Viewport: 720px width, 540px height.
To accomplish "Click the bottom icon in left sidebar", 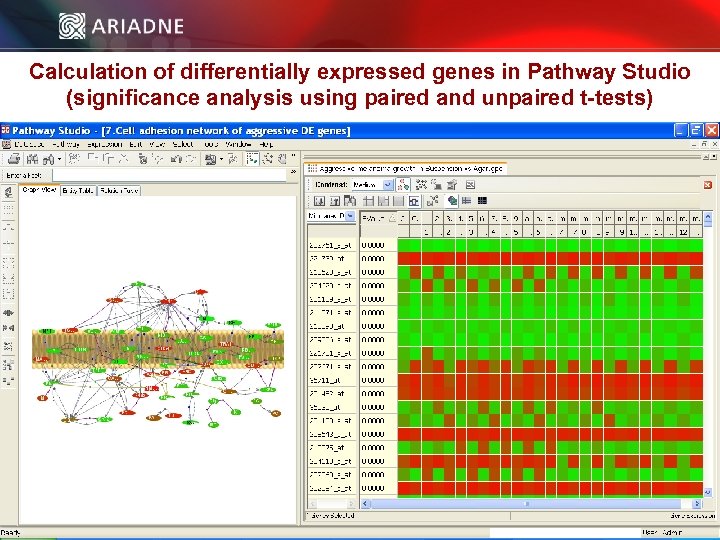I will tap(8, 380).
